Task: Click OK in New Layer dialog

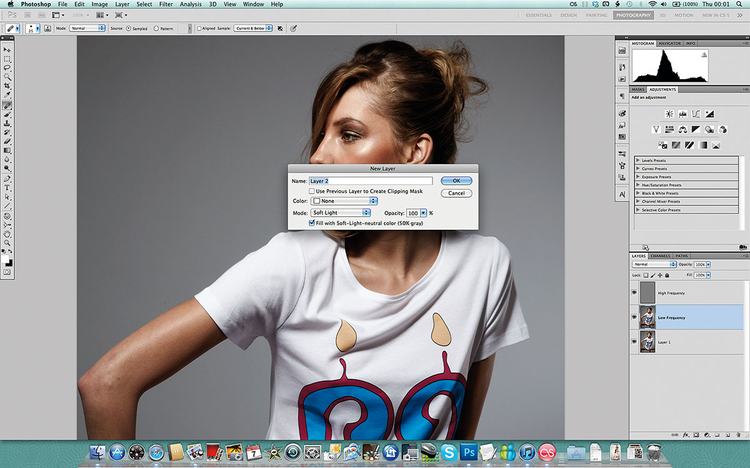Action: 456,181
